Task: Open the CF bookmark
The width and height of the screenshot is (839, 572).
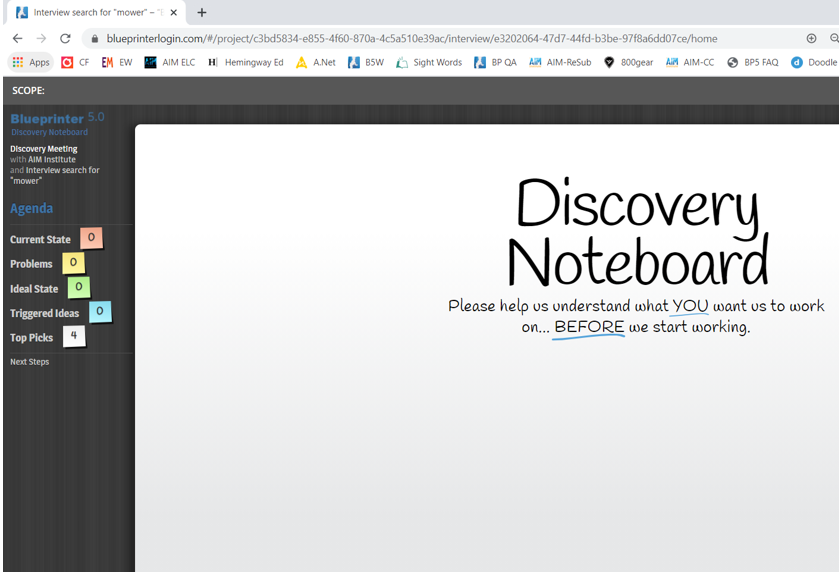Action: click(75, 62)
